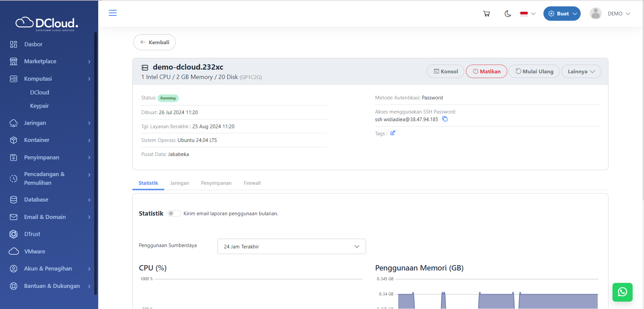
Task: Expand the Lainnya actions dropdown
Action: (x=581, y=71)
